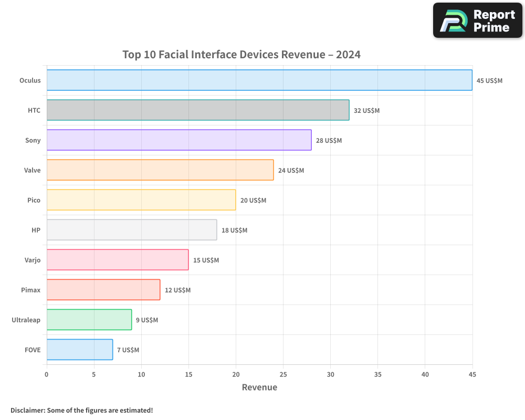Image resolution: width=525 pixels, height=420 pixels.
Task: Open the disclaimer note text
Action: [82, 410]
